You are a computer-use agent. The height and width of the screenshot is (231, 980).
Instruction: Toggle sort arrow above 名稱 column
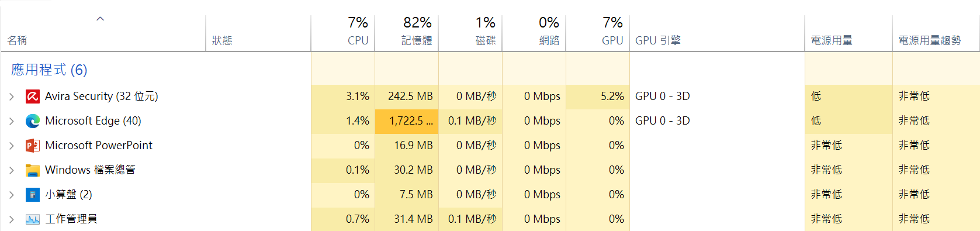coord(101,19)
